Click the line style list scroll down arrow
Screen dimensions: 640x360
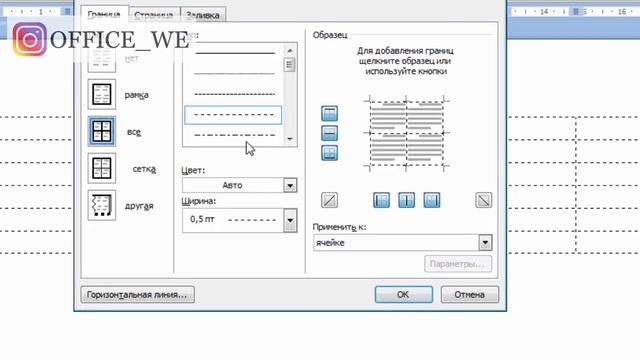point(290,139)
